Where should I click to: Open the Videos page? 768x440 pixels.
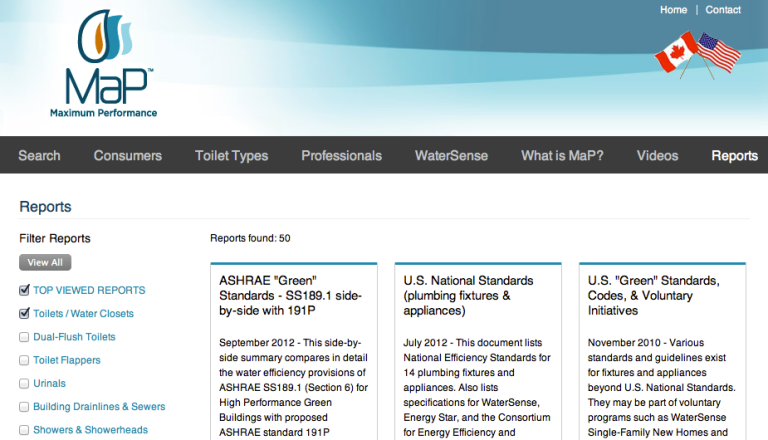coord(657,156)
